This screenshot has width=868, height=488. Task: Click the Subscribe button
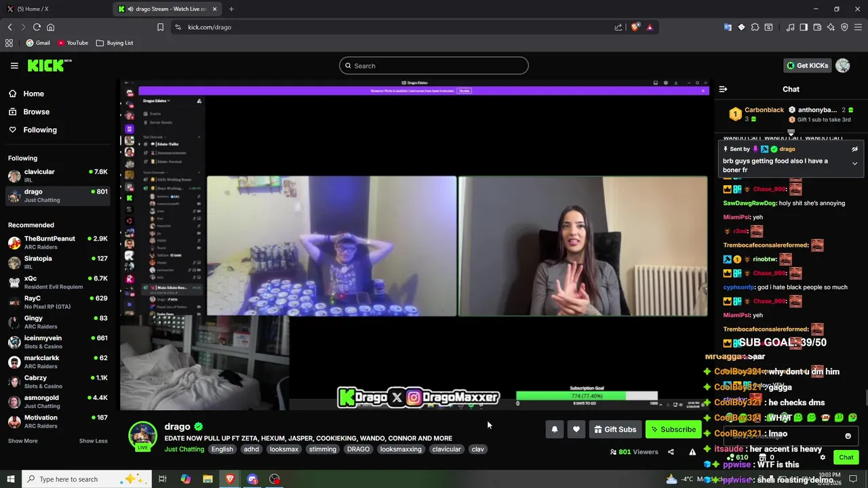[673, 429]
